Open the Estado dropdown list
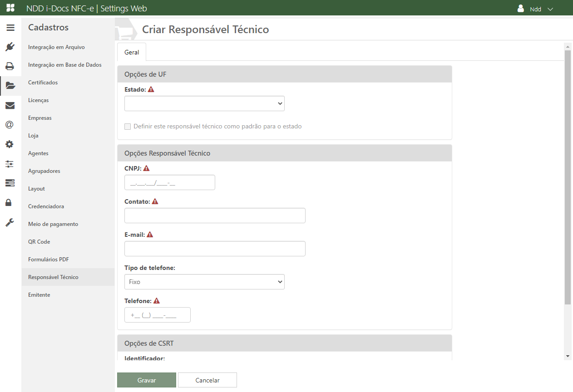Viewport: 573px width, 392px height. (204, 103)
